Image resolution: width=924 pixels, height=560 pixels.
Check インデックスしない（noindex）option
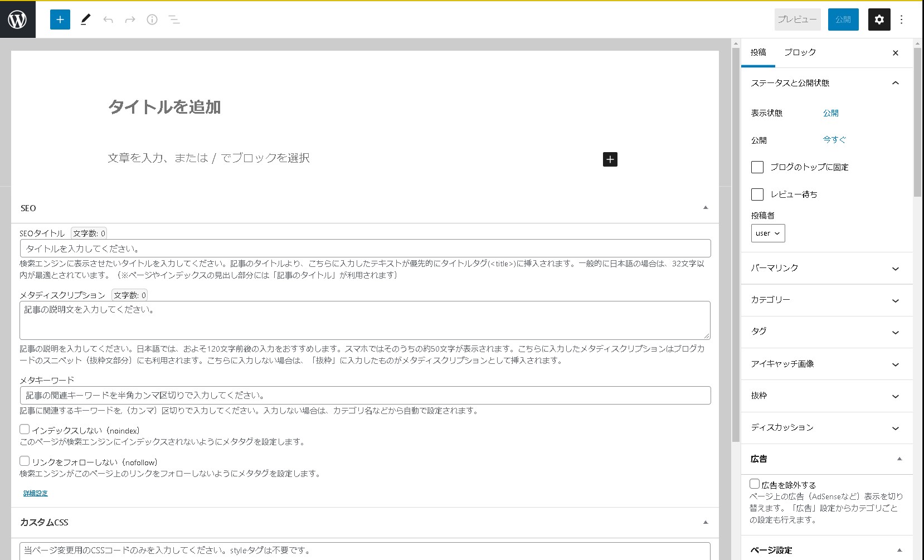pos(24,428)
